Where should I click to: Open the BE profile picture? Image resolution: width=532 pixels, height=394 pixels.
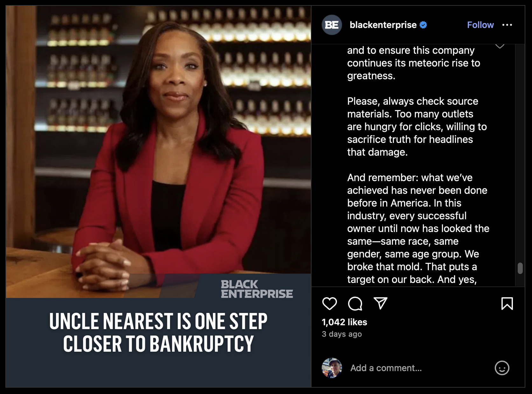[x=332, y=25]
